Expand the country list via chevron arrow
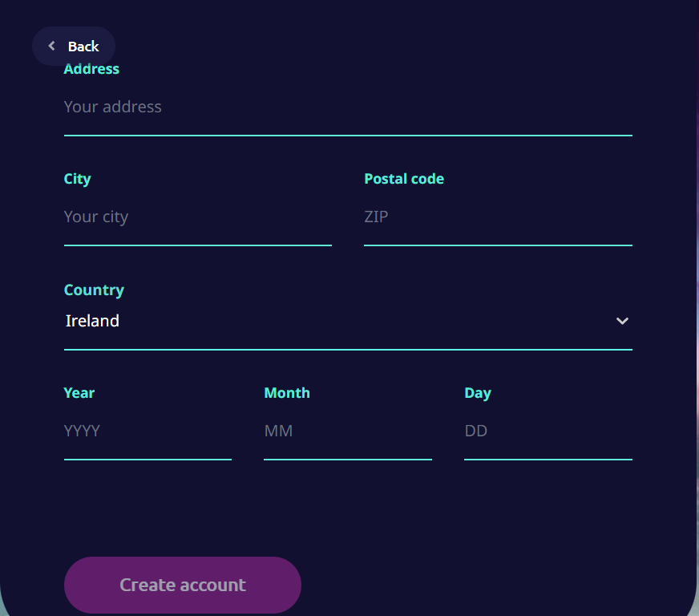699x616 pixels. click(622, 321)
